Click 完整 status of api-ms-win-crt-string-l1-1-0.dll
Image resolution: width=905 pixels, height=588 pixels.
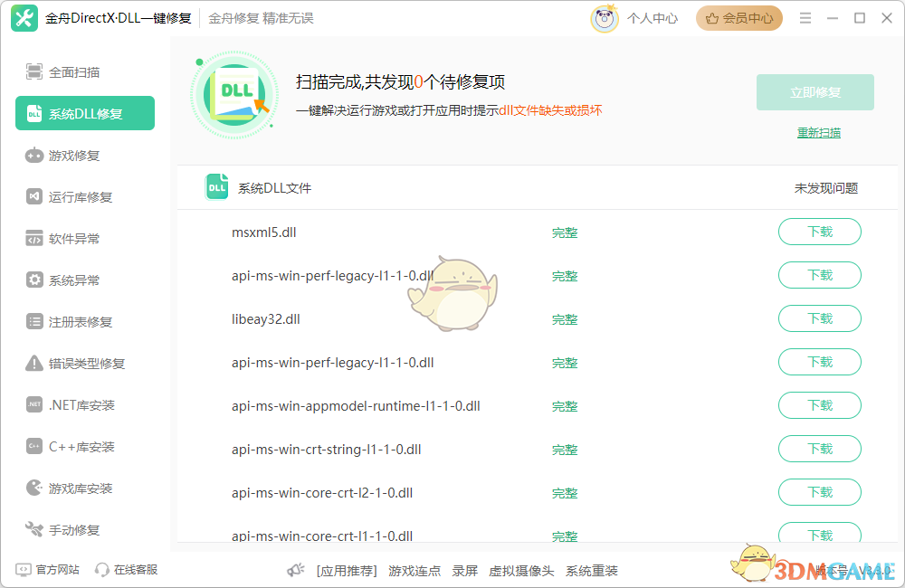pyautogui.click(x=565, y=450)
